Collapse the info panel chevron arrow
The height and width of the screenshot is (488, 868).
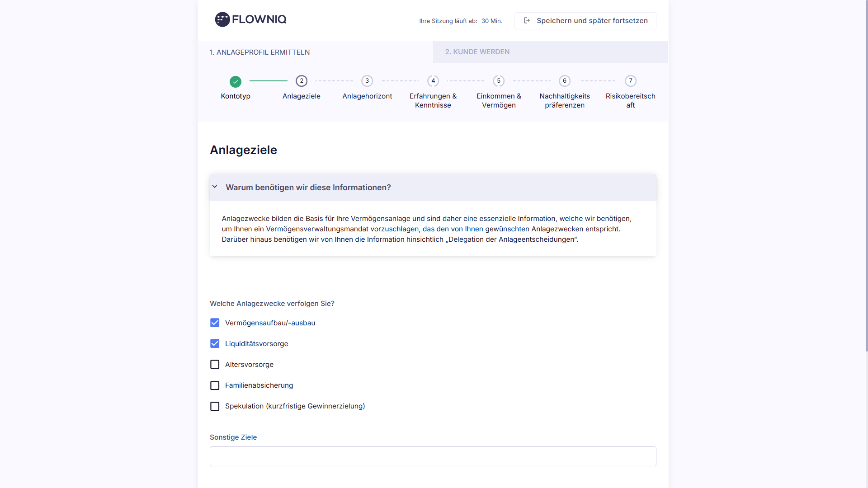click(215, 187)
